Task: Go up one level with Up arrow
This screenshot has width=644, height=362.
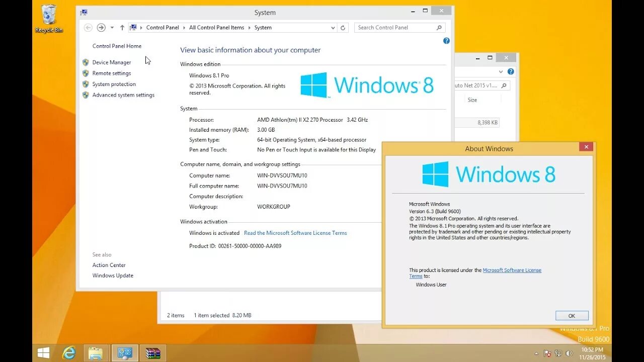Action: 122,28
